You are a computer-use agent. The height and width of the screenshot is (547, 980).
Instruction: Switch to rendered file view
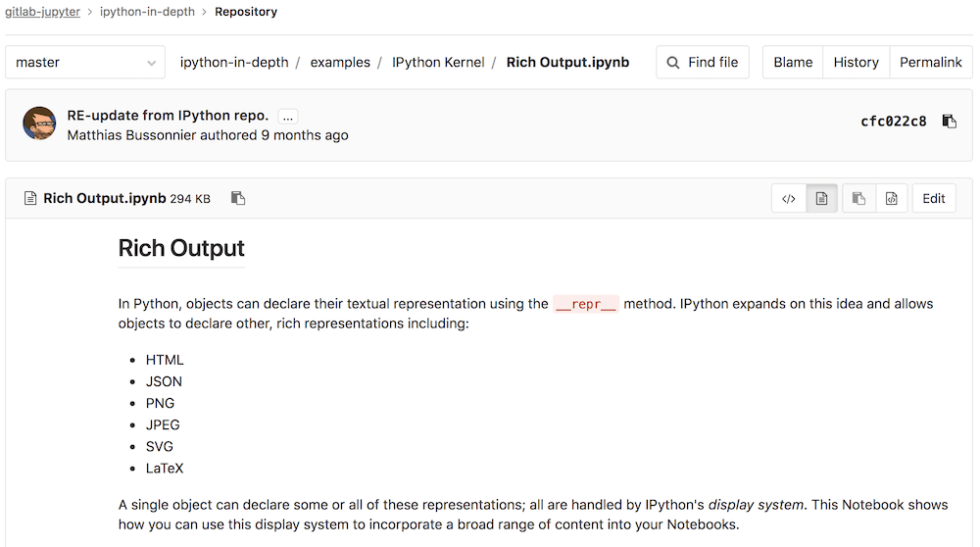coord(821,198)
